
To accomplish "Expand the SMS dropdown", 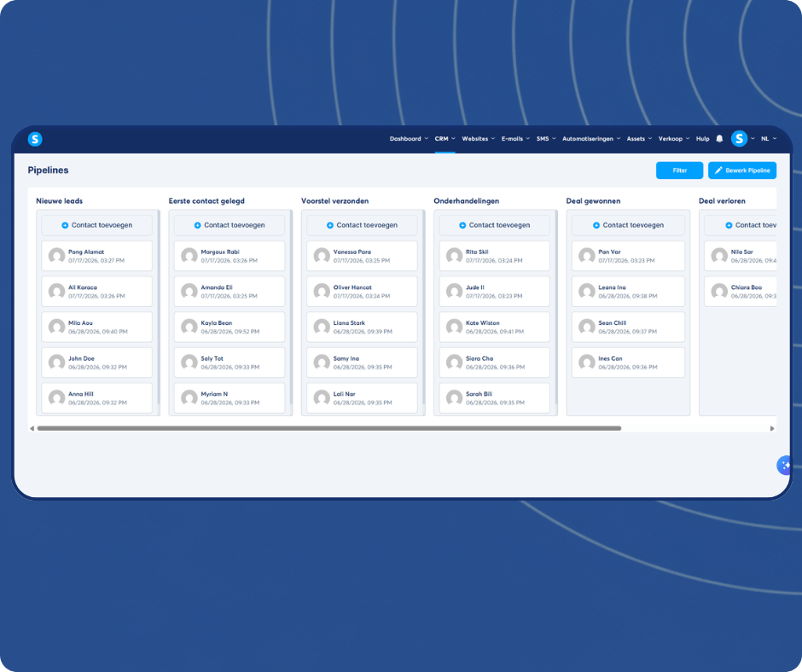I will point(546,139).
